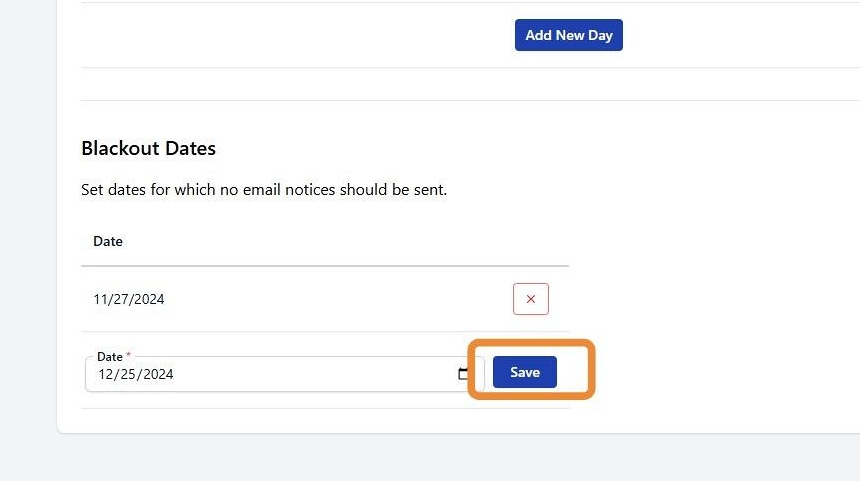Click blank row space beside 11/27/2024

330,299
